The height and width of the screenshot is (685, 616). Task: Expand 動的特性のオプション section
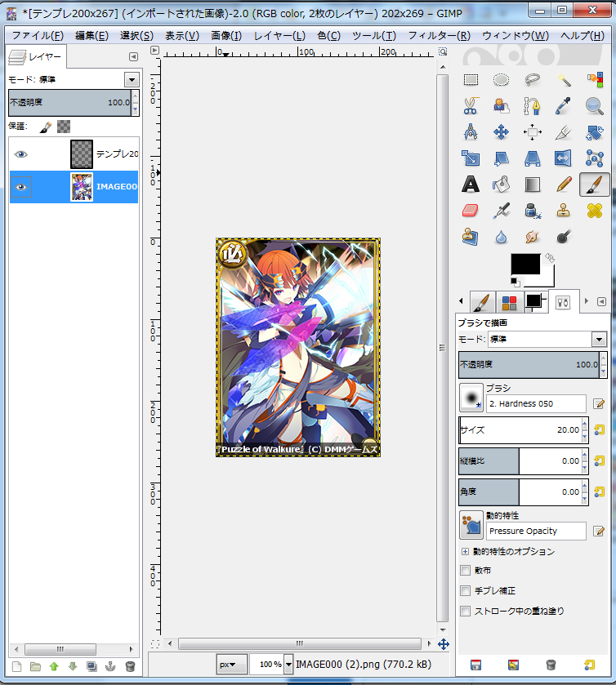465,551
